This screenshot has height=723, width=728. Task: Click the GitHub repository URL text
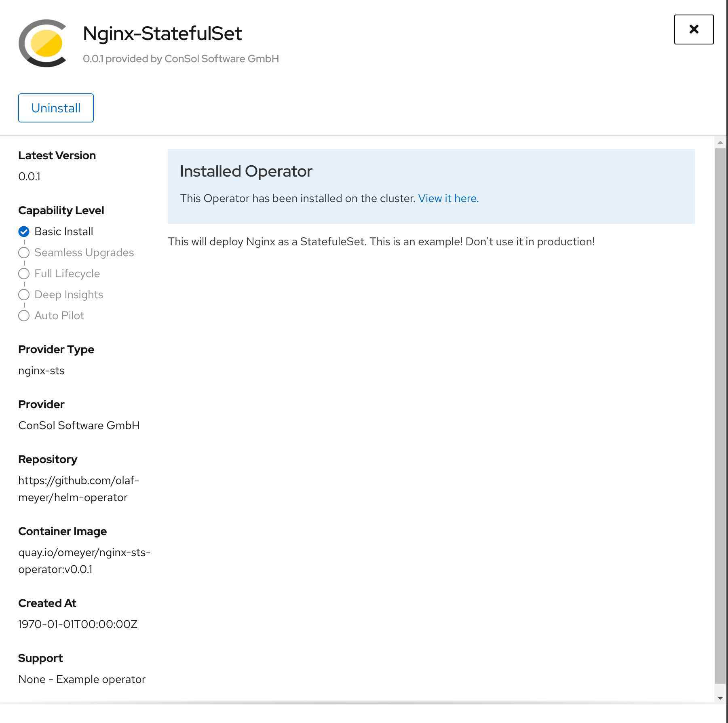78,489
